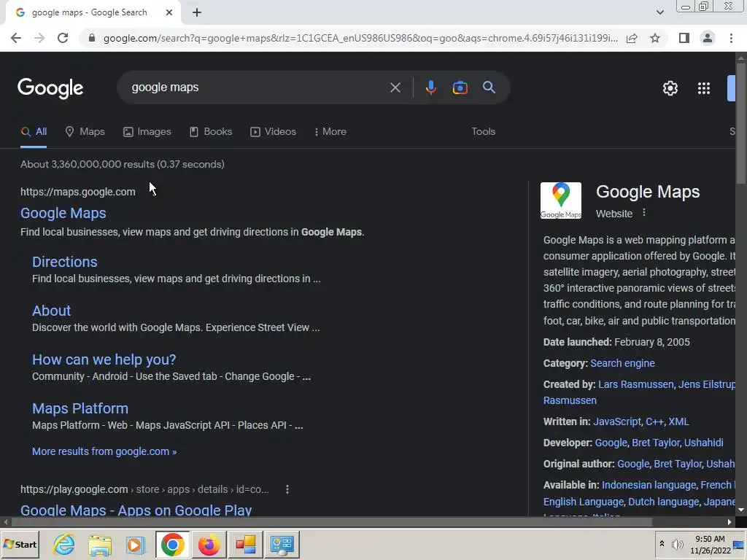Start voice search with microphone icon

pyautogui.click(x=430, y=87)
